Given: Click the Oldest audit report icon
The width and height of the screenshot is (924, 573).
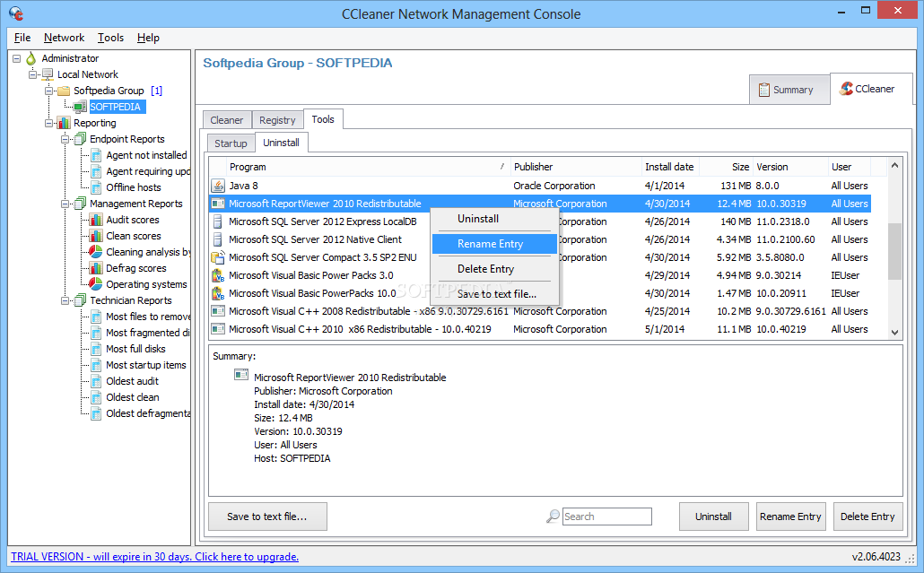Looking at the screenshot, I should click(x=96, y=381).
